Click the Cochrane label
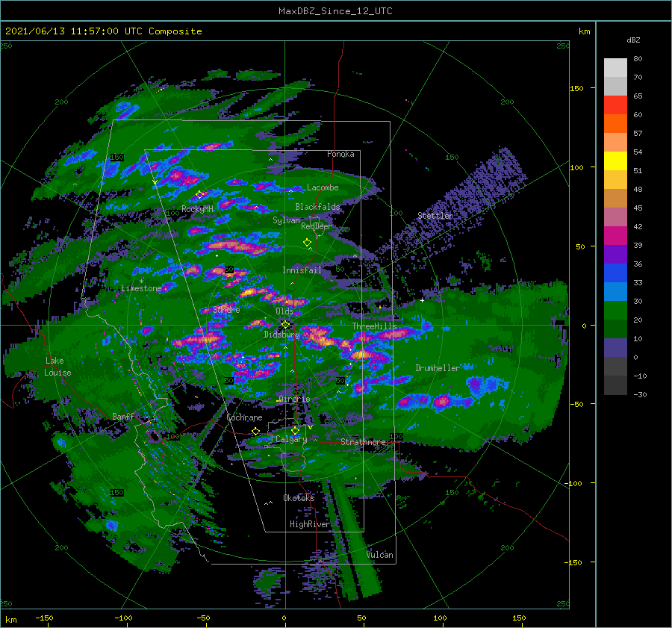This screenshot has height=628, width=672. (x=244, y=417)
